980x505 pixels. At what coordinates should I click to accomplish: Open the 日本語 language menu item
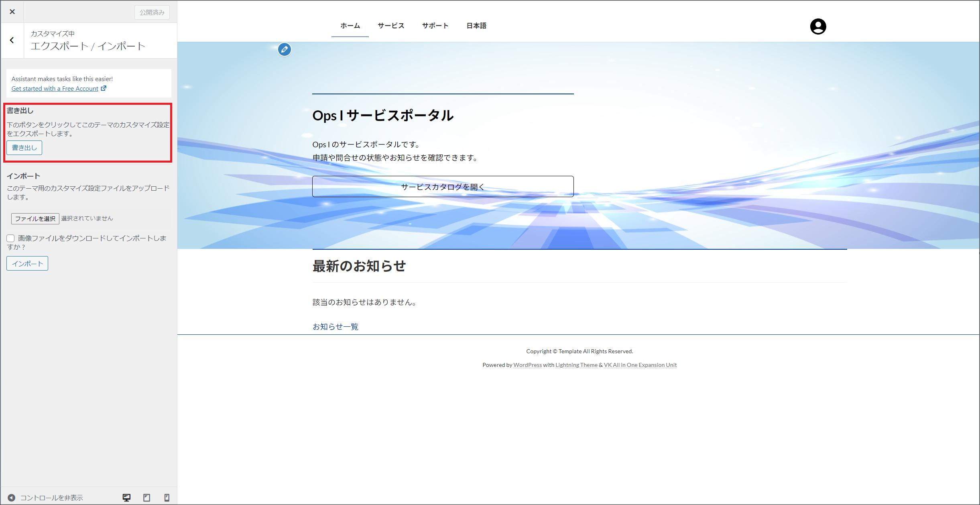click(x=476, y=26)
